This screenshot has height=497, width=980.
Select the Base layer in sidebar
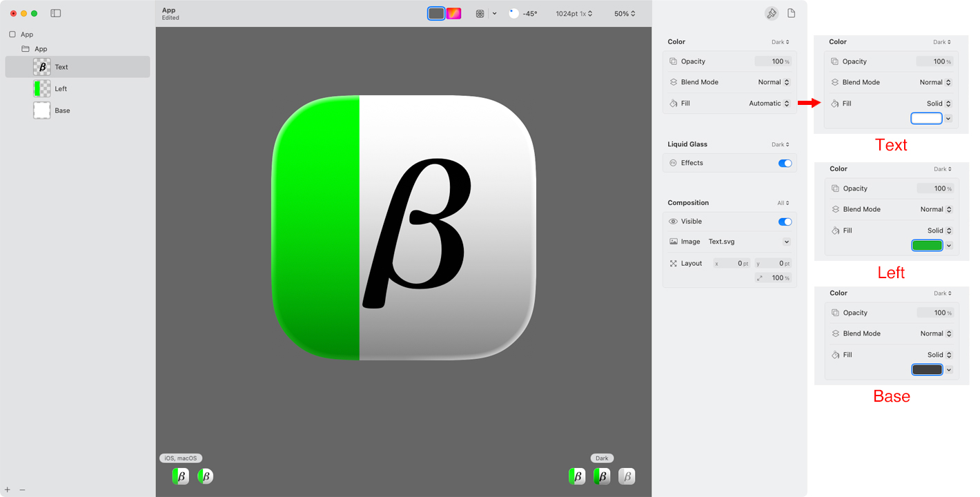point(62,110)
